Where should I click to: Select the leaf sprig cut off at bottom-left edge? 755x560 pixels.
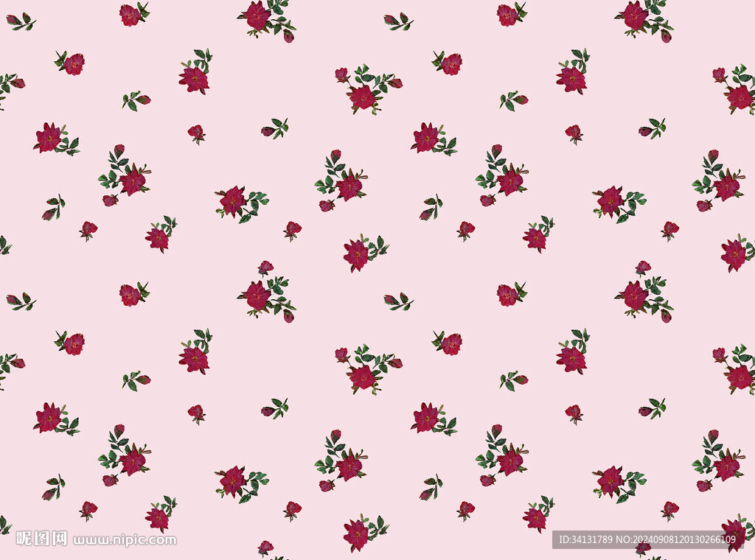4,525
